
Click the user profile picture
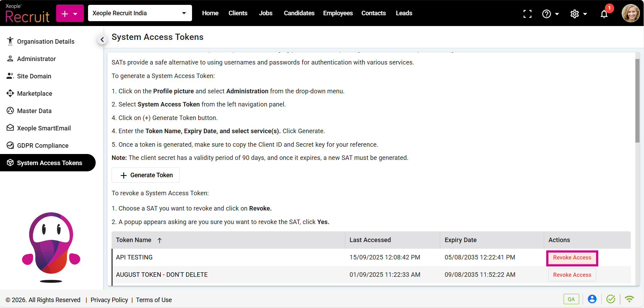coord(630,13)
